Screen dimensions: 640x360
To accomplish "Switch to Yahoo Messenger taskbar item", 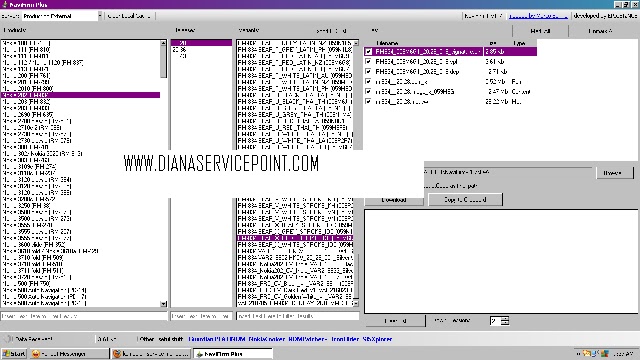I will coord(69,354).
